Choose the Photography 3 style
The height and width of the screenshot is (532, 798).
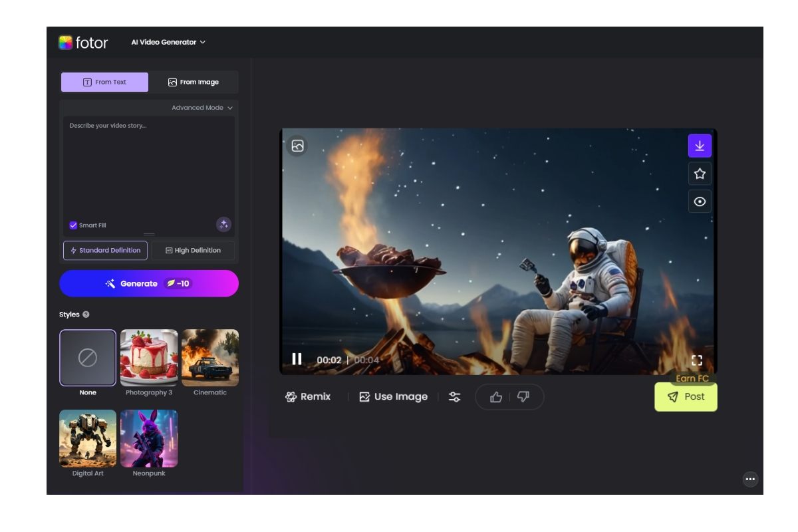point(149,358)
